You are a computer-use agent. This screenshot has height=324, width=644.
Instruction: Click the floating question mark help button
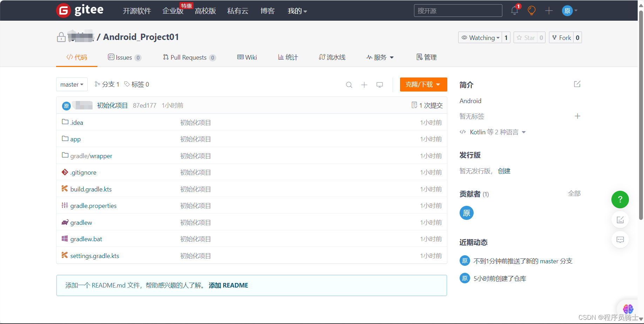click(x=620, y=199)
